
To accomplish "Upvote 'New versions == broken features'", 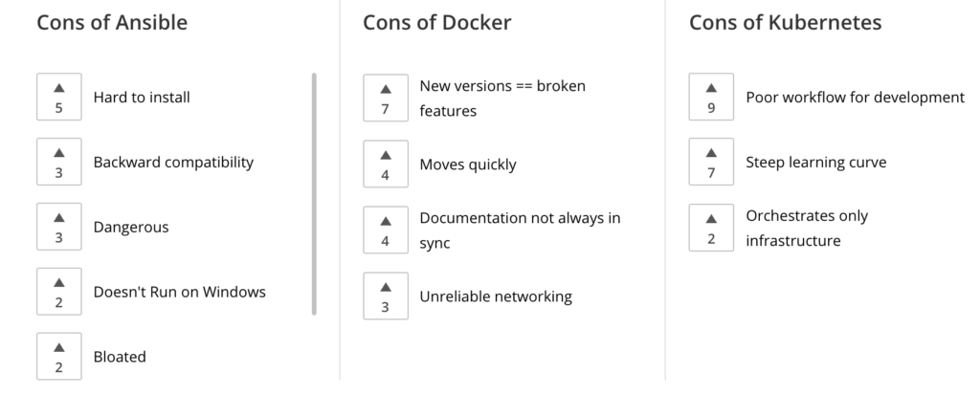I will [x=386, y=98].
